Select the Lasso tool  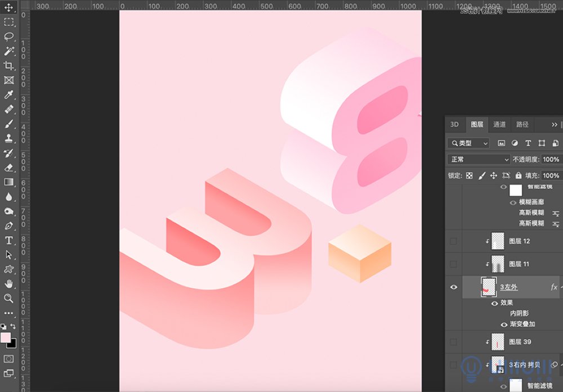click(x=9, y=37)
